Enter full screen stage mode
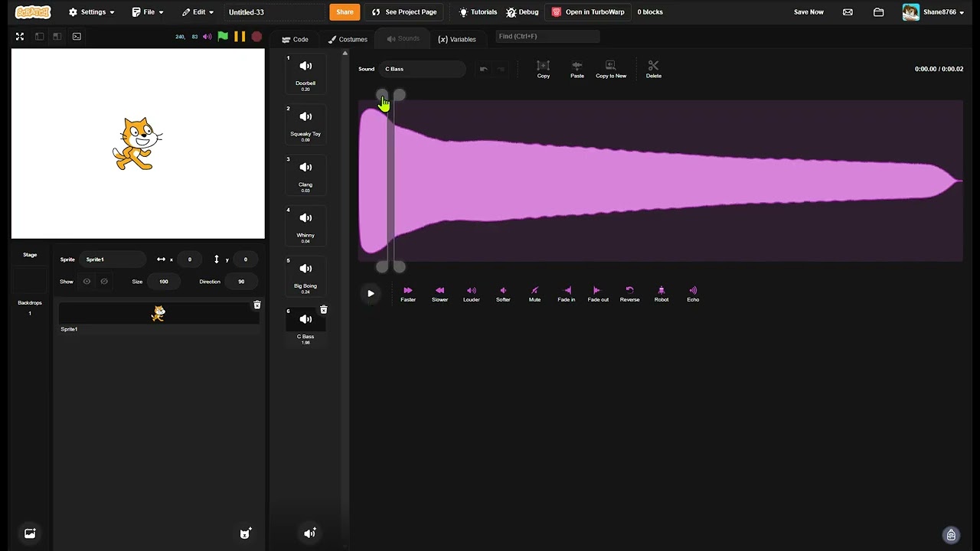980x551 pixels. pyautogui.click(x=20, y=36)
